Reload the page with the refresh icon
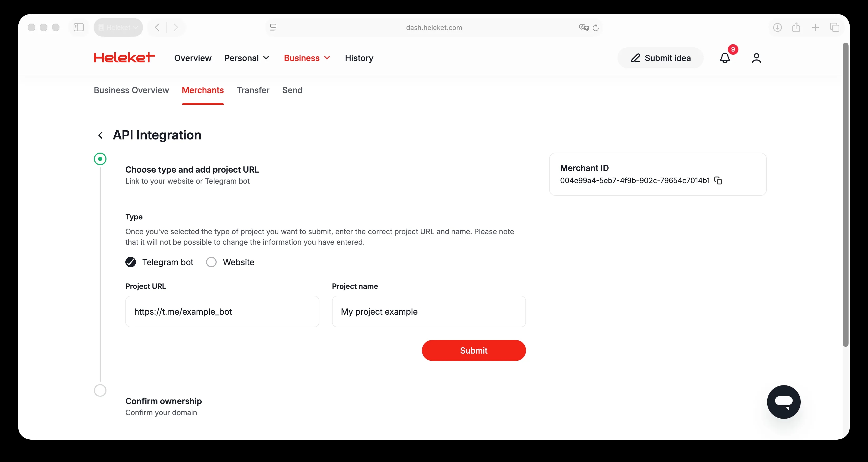This screenshot has width=868, height=462. tap(596, 27)
